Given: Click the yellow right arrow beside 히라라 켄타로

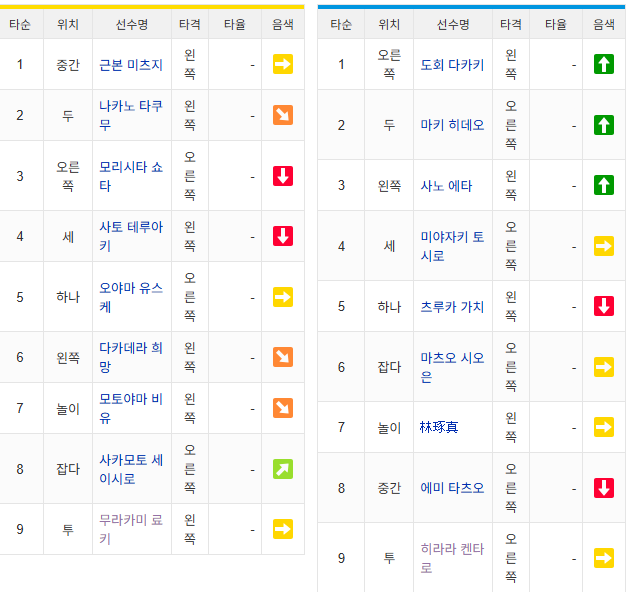Looking at the screenshot, I should [x=604, y=558].
